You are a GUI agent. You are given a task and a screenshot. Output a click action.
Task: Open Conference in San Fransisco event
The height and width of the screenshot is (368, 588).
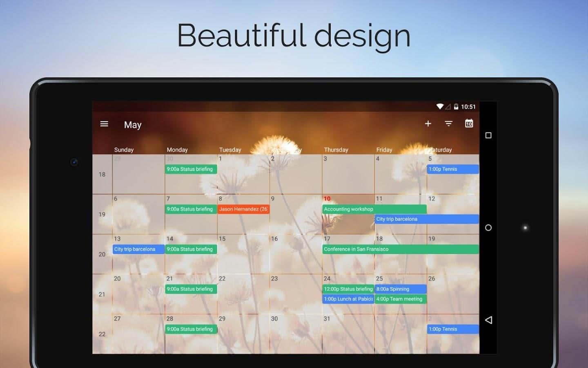pos(400,249)
